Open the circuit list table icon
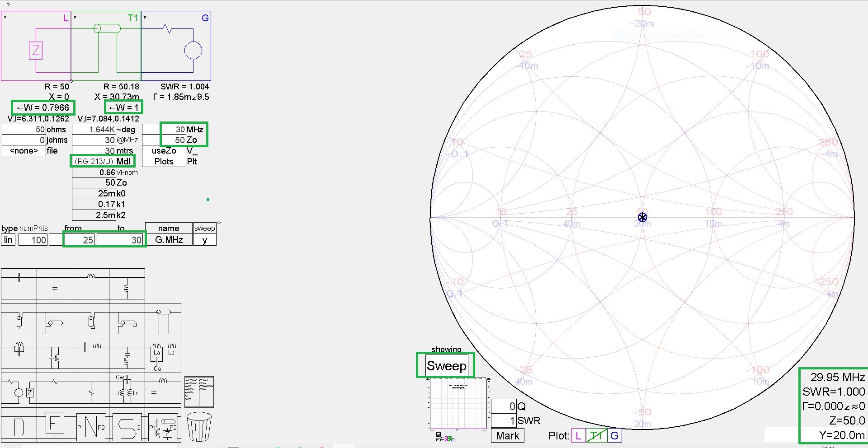Viewport: 868px width, 448px height. point(199,392)
